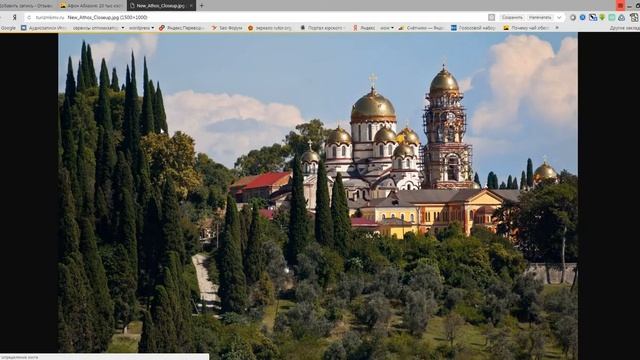Viewport: 640px width, 360px height.
Task: Open the Голосовой набор bookmark
Action: 473,28
